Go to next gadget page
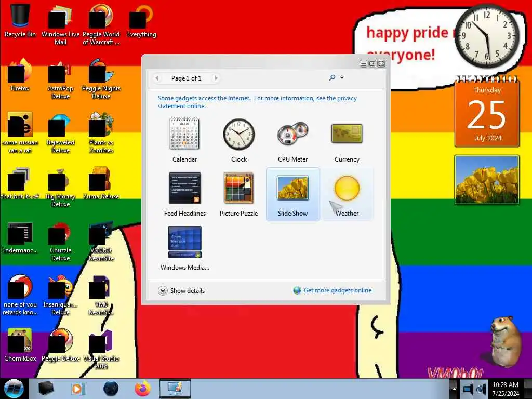 coord(216,78)
